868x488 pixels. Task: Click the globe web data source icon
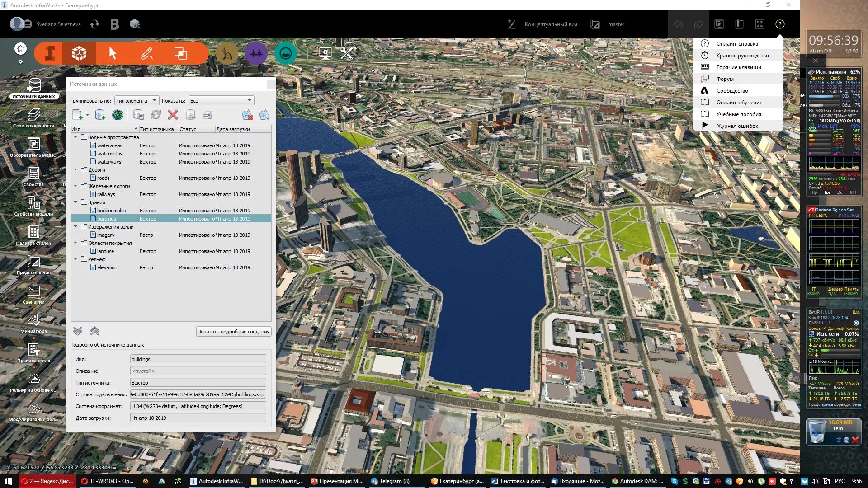(x=118, y=115)
